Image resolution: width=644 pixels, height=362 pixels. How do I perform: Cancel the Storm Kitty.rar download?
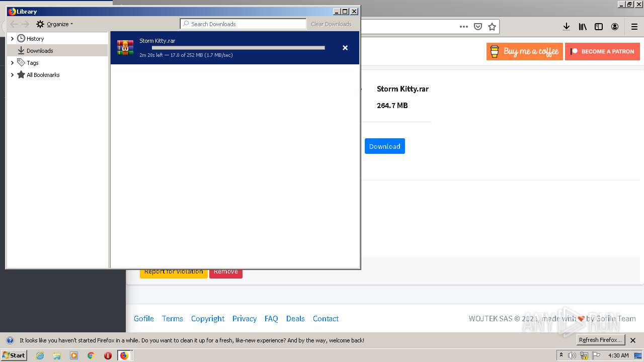click(345, 48)
